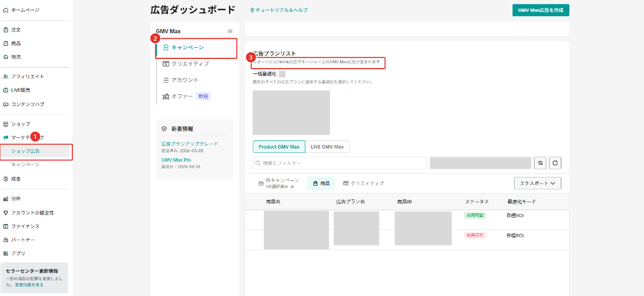The image size is (644, 296).
Task: Select the 商品 view tab
Action: pyautogui.click(x=321, y=183)
